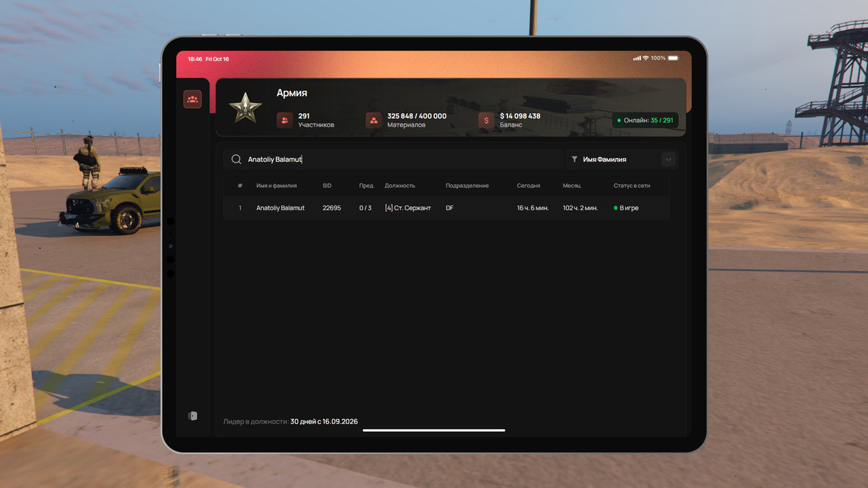Click the DF division cell

[x=450, y=208]
